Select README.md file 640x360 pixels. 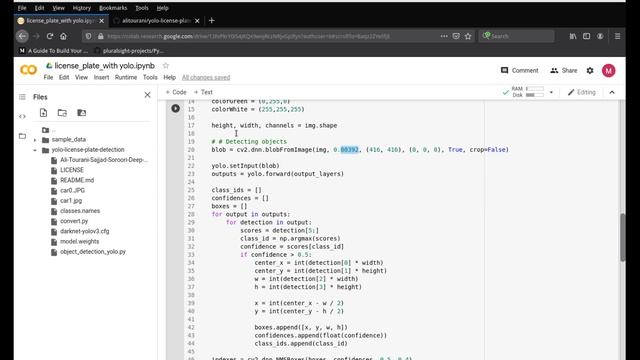(x=77, y=180)
